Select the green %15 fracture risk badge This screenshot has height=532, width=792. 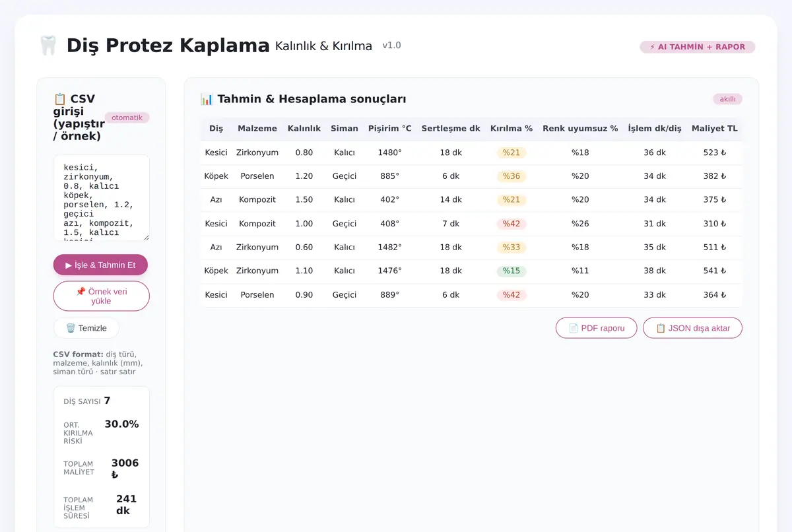[x=511, y=271]
